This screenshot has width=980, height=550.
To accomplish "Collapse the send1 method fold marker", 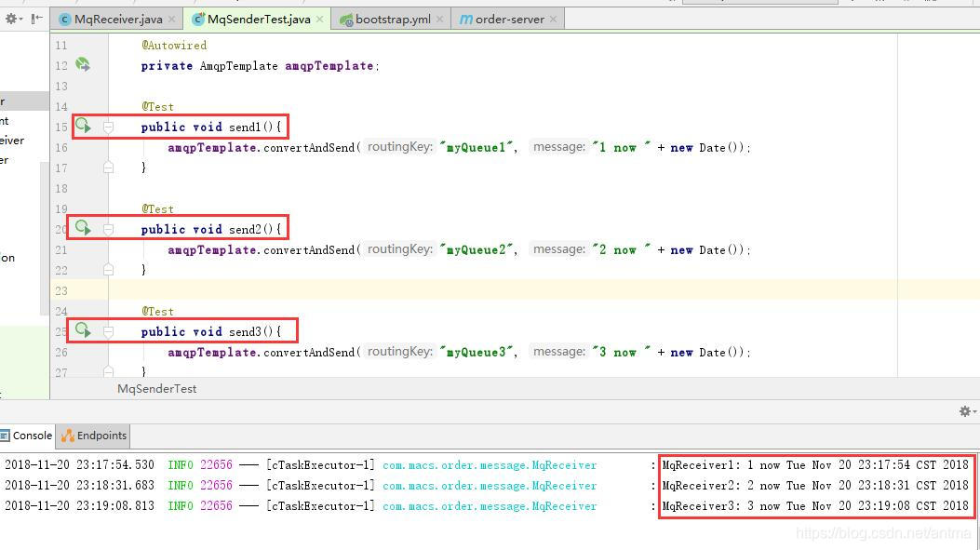I will (x=108, y=127).
